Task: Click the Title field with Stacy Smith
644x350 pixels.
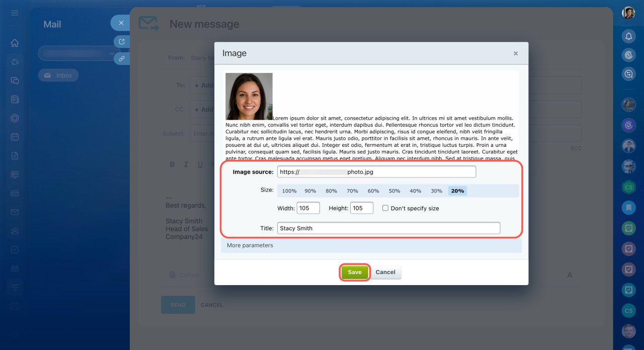Action: 388,228
